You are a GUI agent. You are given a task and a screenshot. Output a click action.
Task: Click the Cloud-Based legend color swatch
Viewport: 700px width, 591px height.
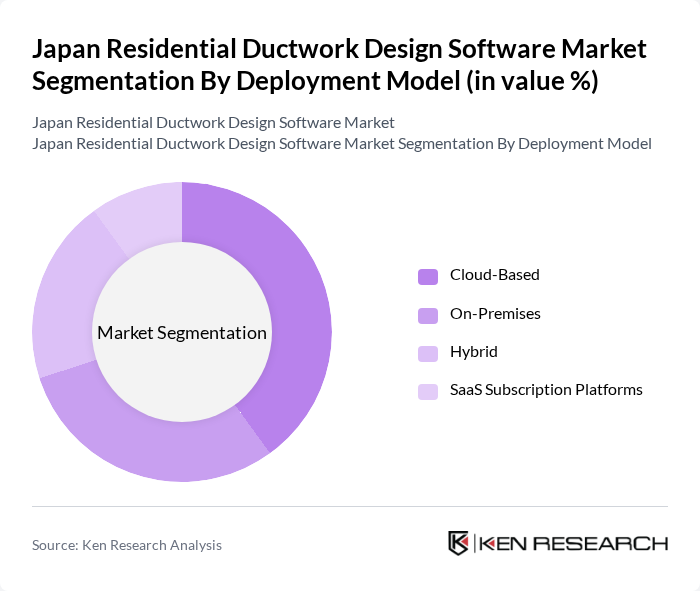coord(428,276)
